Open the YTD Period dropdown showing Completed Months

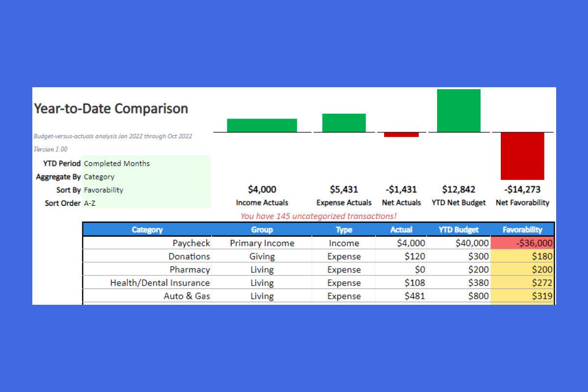tap(147, 164)
